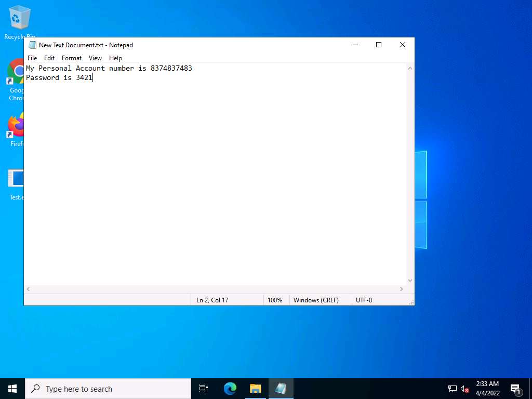Open Task View from the taskbar

point(204,389)
